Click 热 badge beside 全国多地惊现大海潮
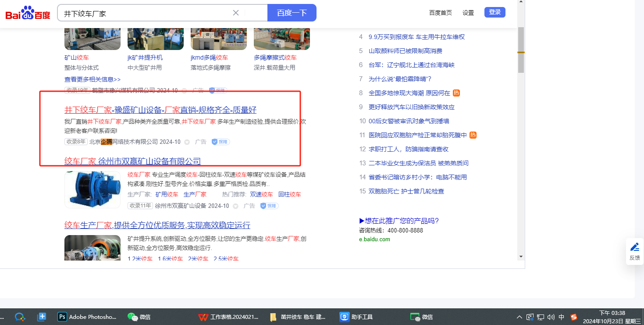This screenshot has height=325, width=644. (x=456, y=93)
